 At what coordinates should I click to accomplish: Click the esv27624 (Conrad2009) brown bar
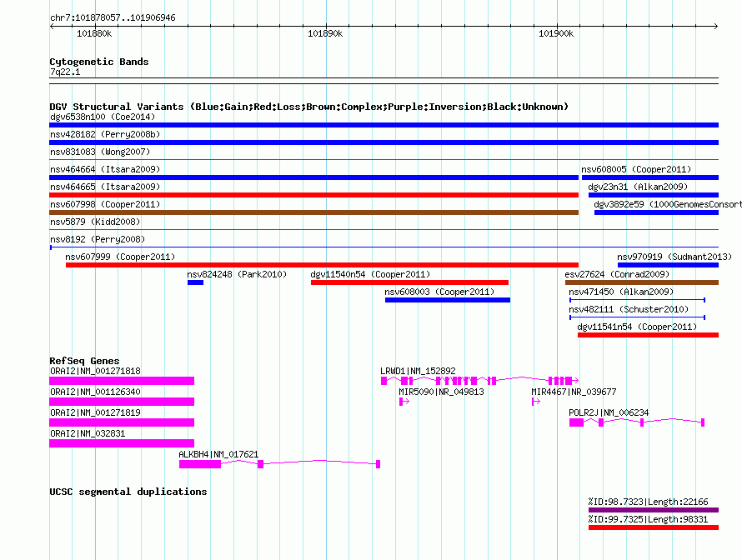[x=642, y=282]
